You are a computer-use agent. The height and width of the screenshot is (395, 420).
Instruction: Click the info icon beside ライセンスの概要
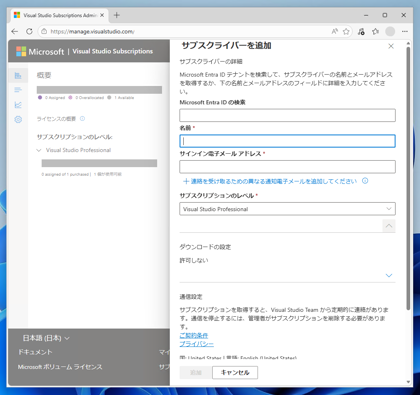pyautogui.click(x=82, y=119)
